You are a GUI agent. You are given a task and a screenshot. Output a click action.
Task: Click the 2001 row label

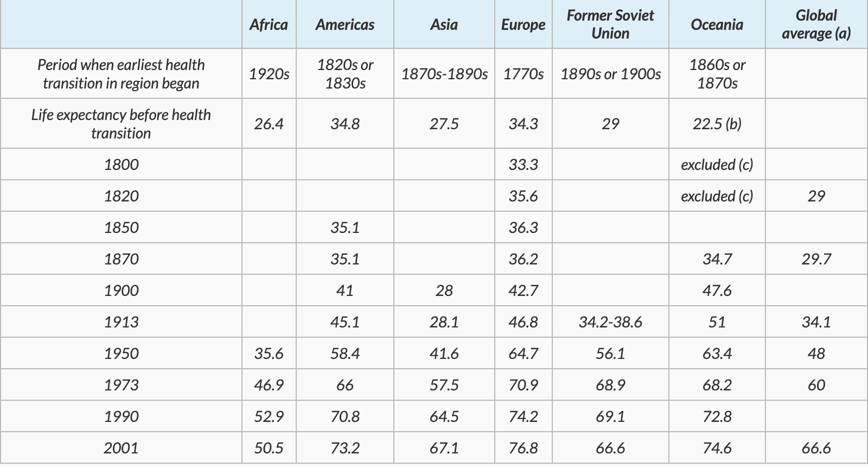click(121, 448)
